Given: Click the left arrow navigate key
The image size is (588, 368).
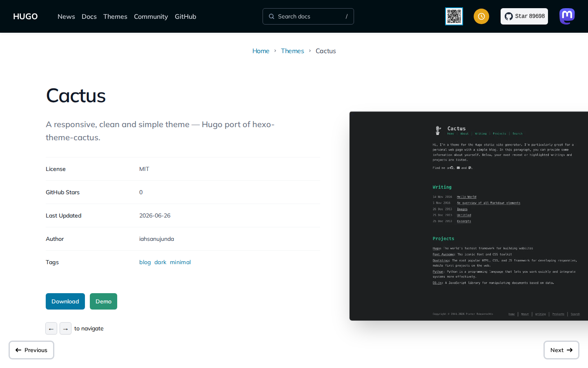Looking at the screenshot, I should (51, 328).
